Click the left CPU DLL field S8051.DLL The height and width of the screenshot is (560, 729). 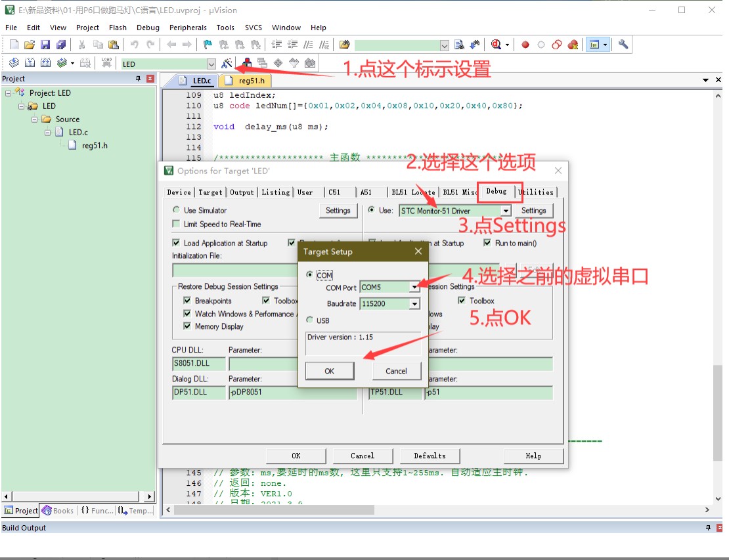click(198, 363)
